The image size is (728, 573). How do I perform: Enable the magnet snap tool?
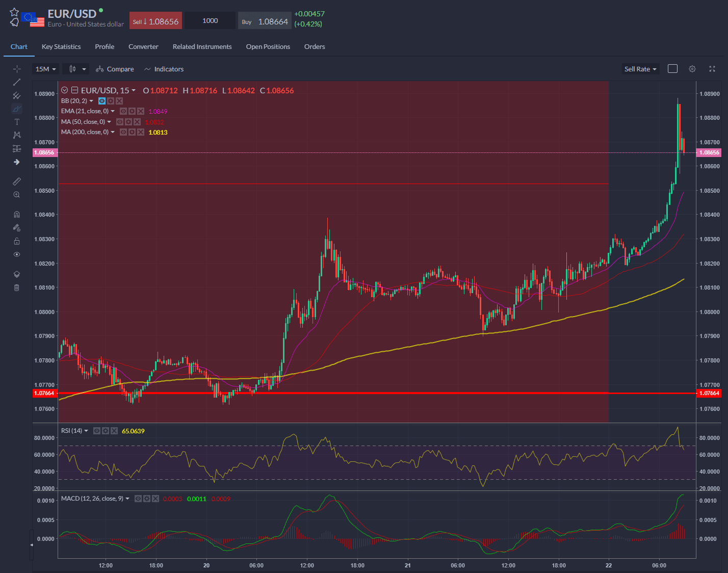point(17,215)
